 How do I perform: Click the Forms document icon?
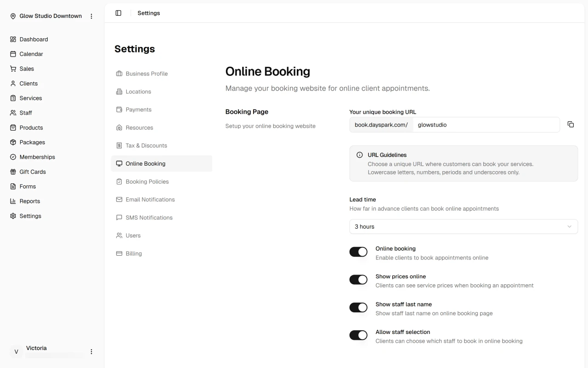click(x=13, y=187)
